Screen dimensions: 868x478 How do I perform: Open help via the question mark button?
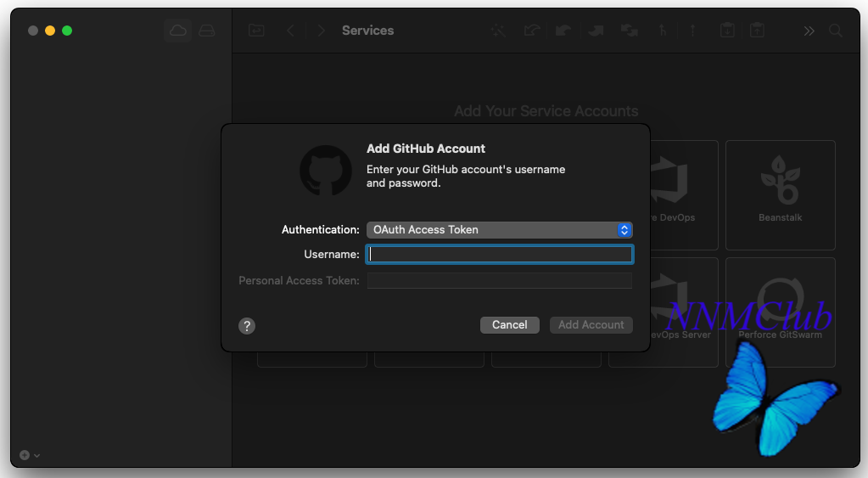(247, 326)
